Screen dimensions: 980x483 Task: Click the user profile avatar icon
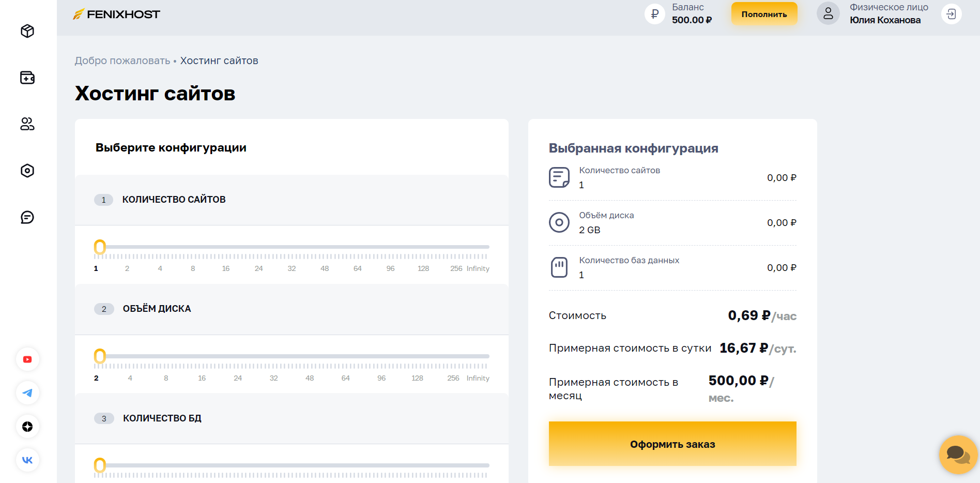[828, 14]
